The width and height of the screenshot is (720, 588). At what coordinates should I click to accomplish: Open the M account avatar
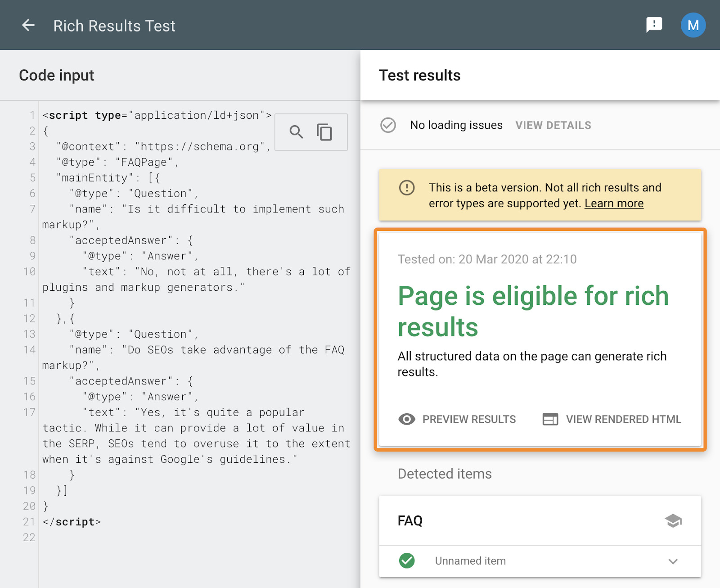[693, 25]
